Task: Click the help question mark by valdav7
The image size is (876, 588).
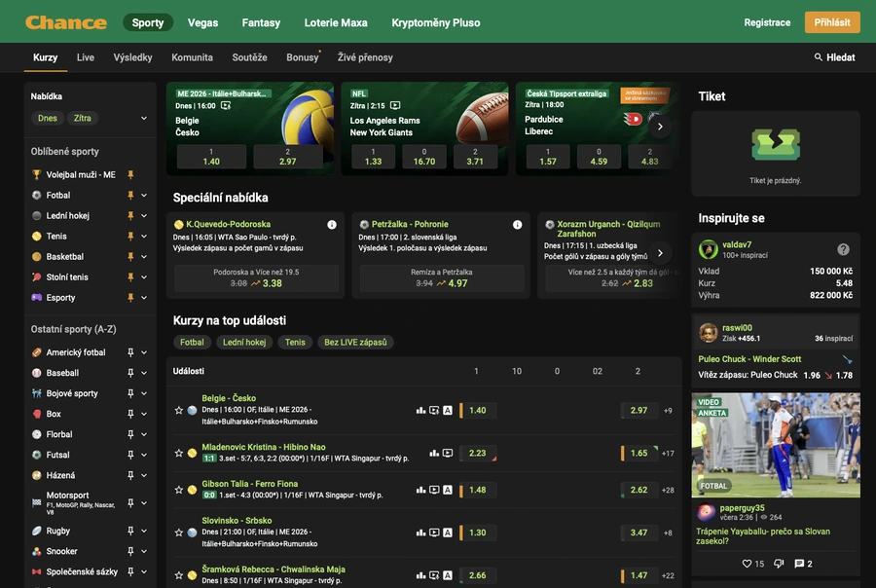Action: click(843, 249)
